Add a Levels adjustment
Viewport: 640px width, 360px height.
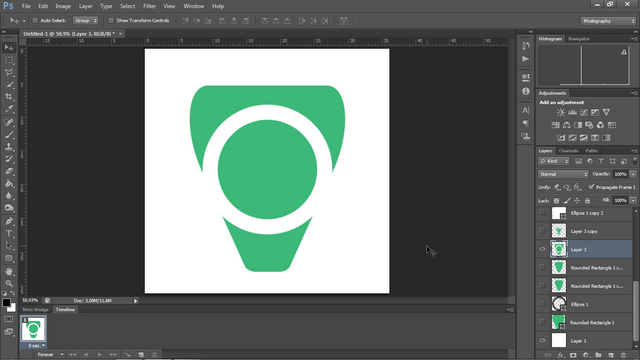tap(572, 112)
